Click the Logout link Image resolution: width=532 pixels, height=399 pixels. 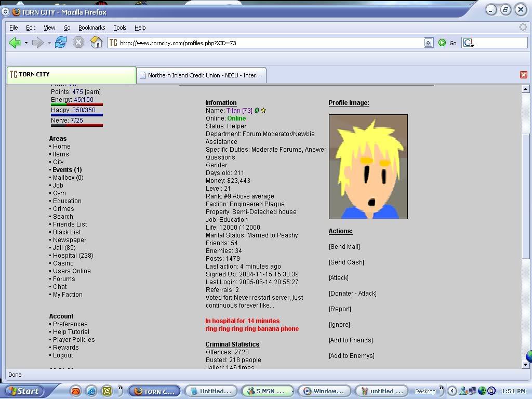click(x=63, y=355)
